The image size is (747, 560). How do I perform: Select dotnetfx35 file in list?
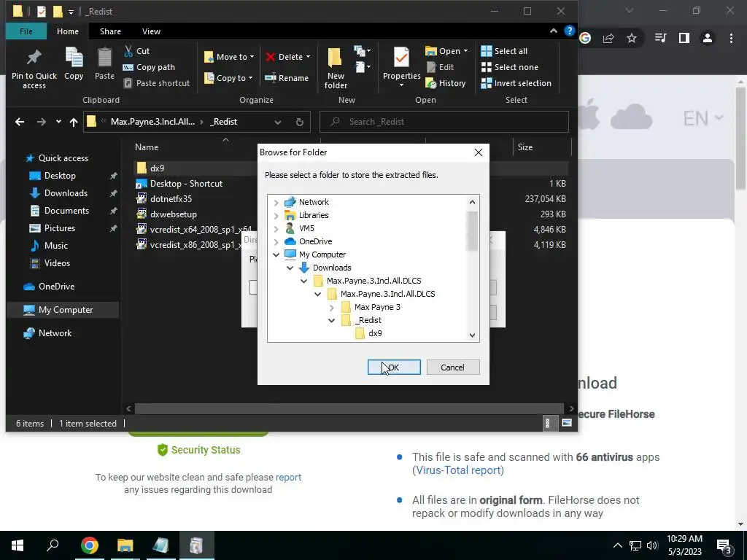(171, 199)
